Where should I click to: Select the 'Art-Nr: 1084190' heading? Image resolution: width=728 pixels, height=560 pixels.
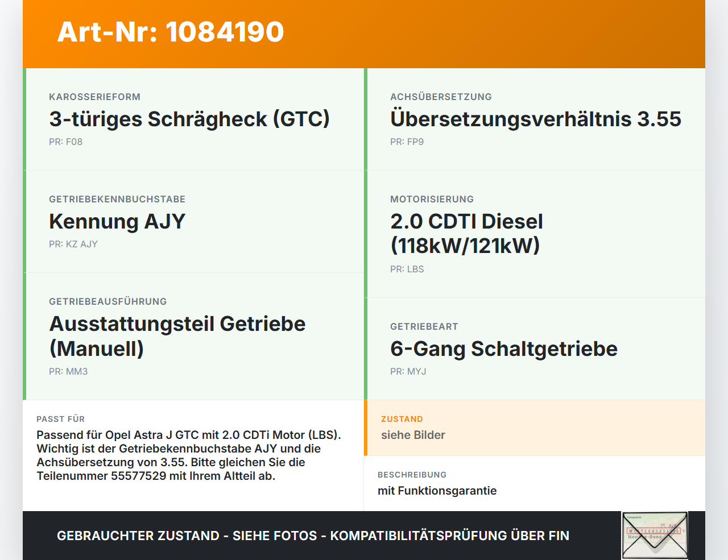(x=171, y=32)
